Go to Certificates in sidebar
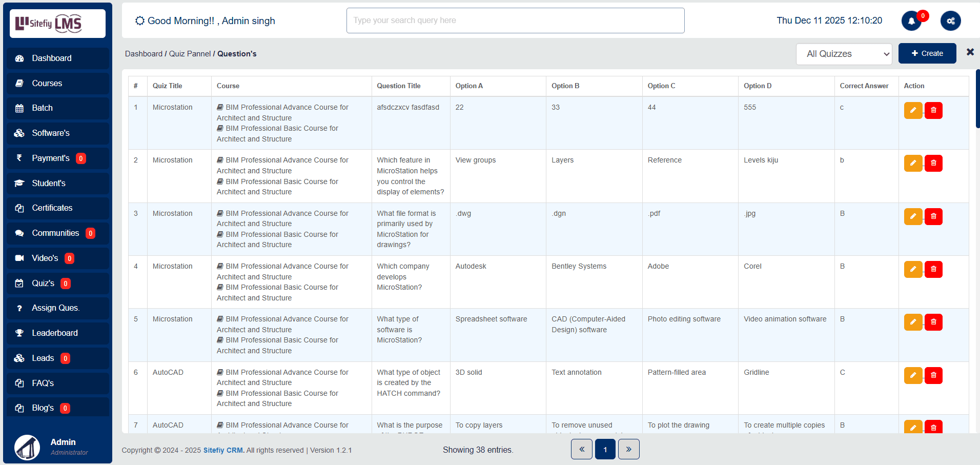Viewport: 980px width, 465px height. pyautogui.click(x=52, y=208)
